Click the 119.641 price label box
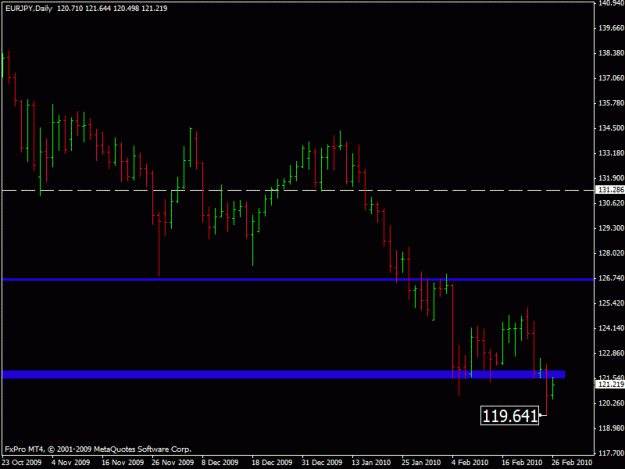This screenshot has width=625, height=469. pos(509,416)
